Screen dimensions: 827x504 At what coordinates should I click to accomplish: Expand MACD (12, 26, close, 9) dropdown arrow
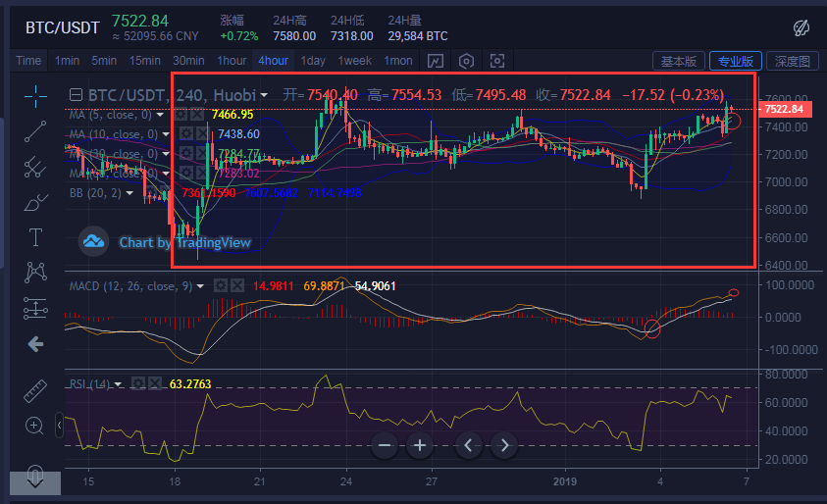tap(200, 286)
